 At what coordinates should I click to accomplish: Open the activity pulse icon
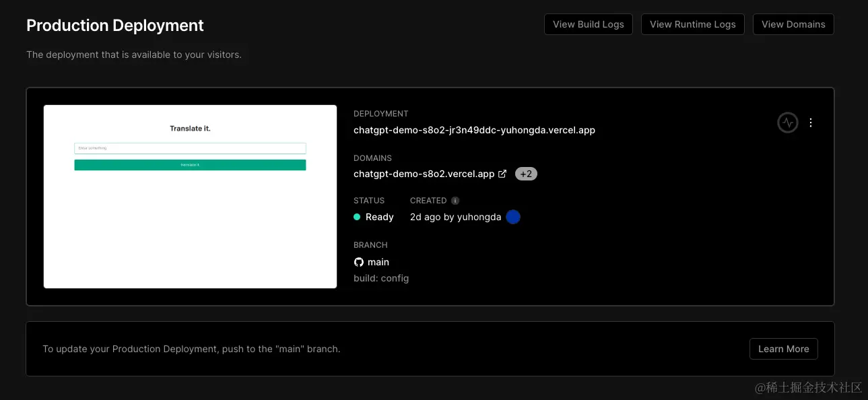pos(787,123)
